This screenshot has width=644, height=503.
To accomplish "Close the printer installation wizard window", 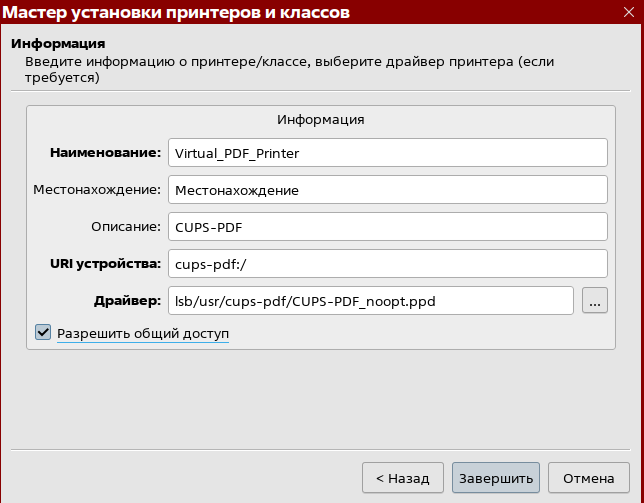I will pyautogui.click(x=628, y=12).
